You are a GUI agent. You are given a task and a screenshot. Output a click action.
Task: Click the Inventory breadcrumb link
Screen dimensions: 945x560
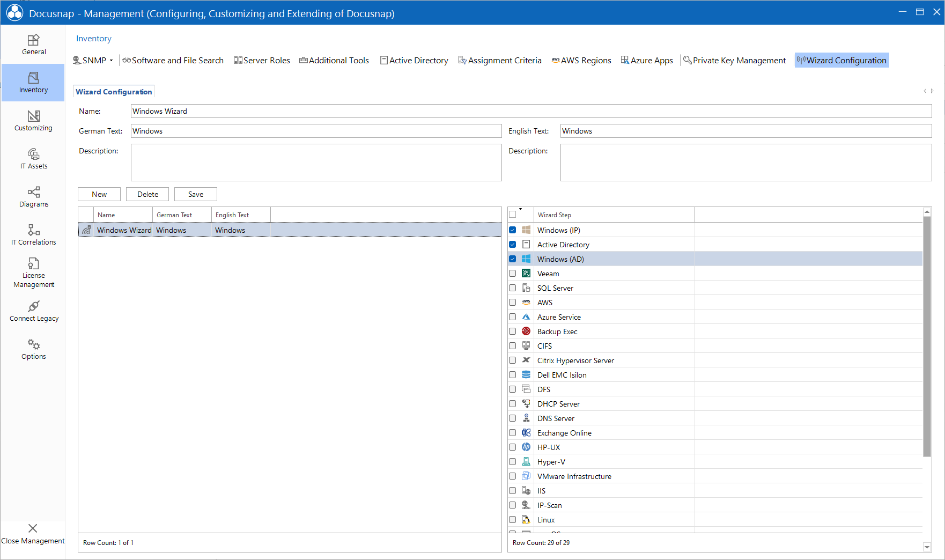click(94, 39)
